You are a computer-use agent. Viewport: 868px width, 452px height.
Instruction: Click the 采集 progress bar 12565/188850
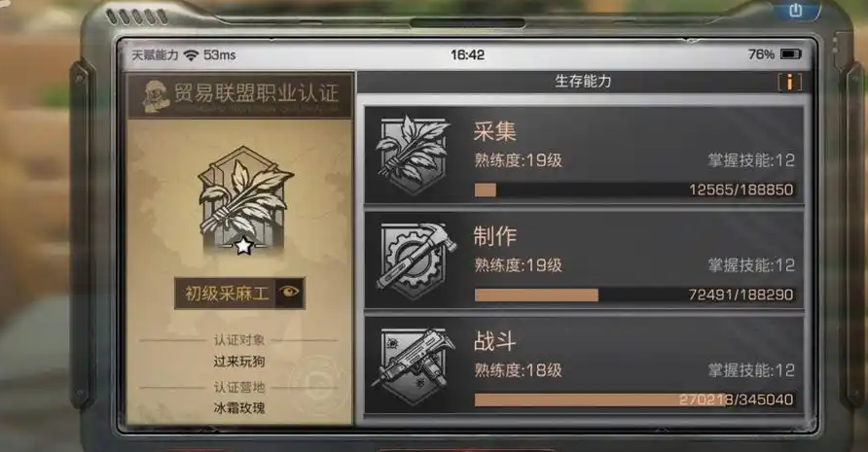pyautogui.click(x=634, y=190)
